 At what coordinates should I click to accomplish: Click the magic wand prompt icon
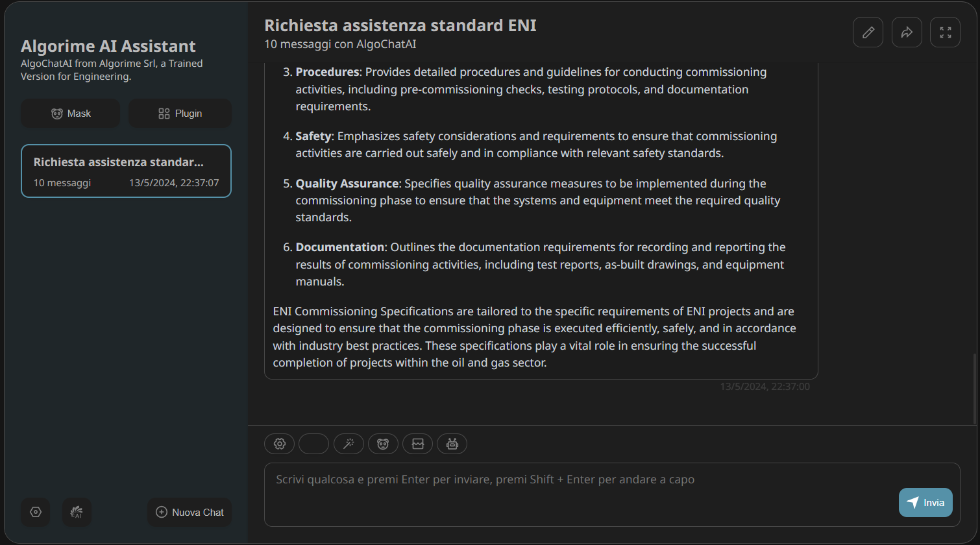pyautogui.click(x=349, y=444)
